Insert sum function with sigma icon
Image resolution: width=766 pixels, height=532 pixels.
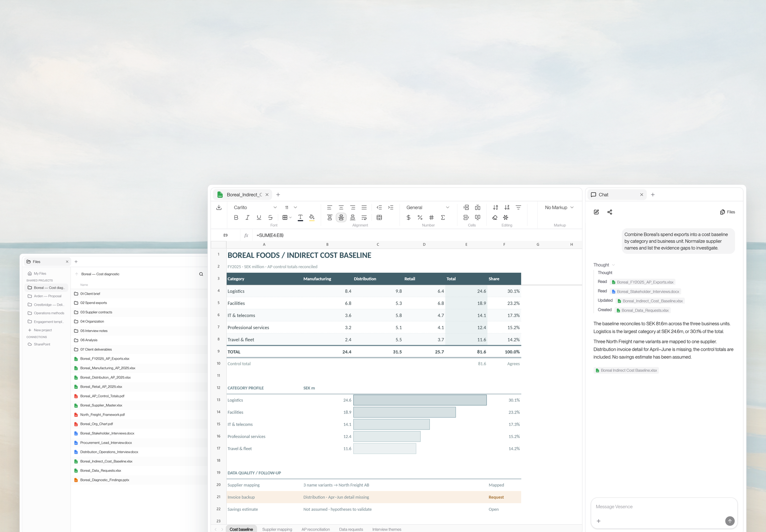pyautogui.click(x=443, y=217)
